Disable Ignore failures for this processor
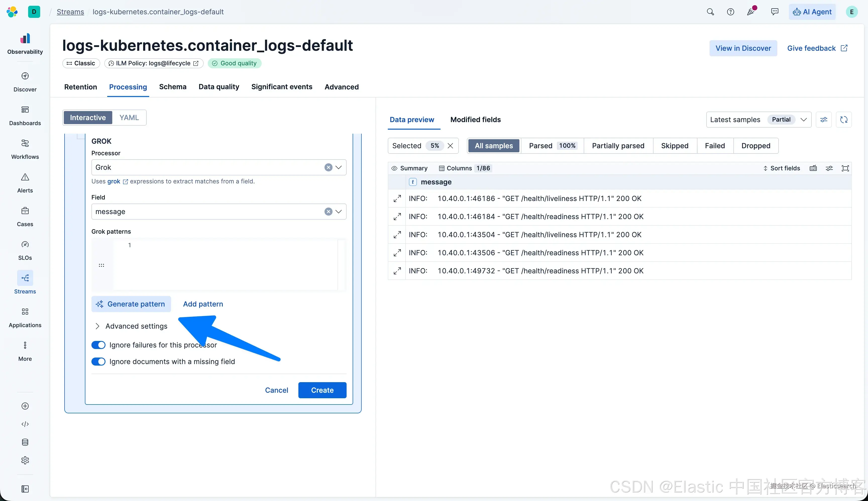 coord(98,345)
